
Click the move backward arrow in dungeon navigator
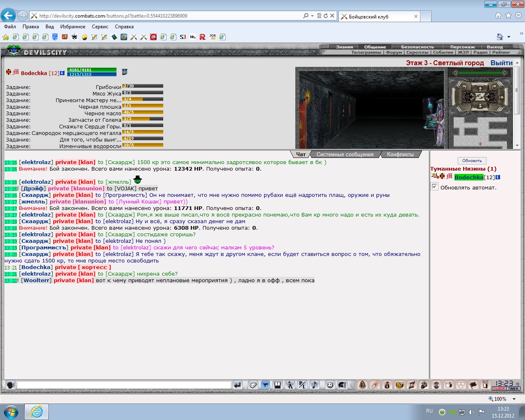[480, 106]
